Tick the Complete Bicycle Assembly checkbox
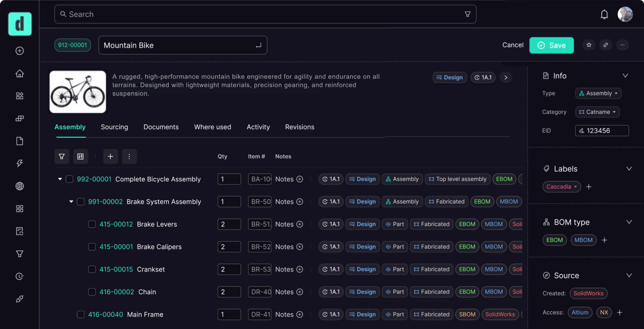 [69, 179]
